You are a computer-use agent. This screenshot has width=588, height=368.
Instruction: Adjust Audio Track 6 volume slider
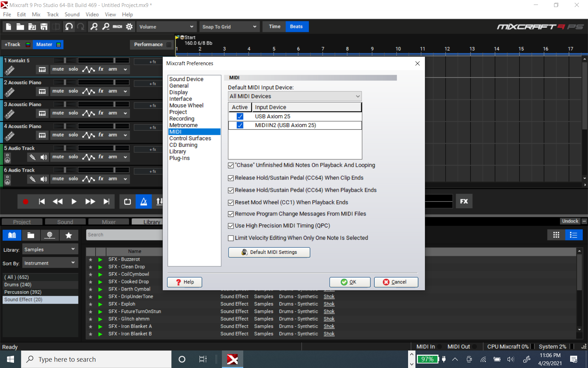coord(104,170)
